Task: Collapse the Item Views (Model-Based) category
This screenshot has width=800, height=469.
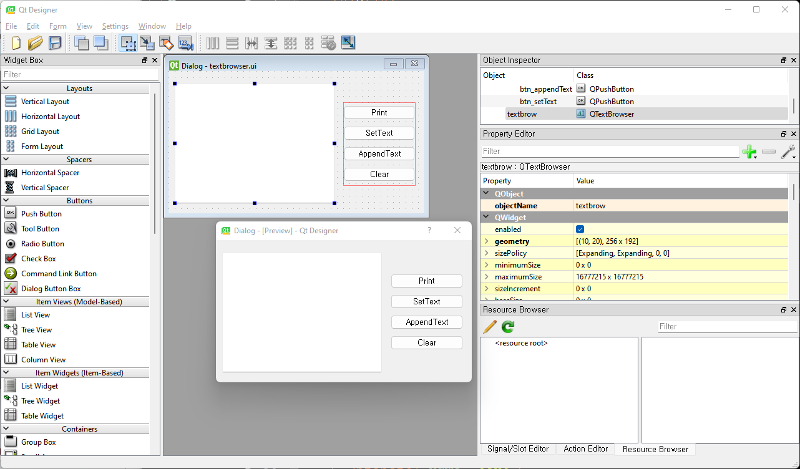Action: (6, 301)
